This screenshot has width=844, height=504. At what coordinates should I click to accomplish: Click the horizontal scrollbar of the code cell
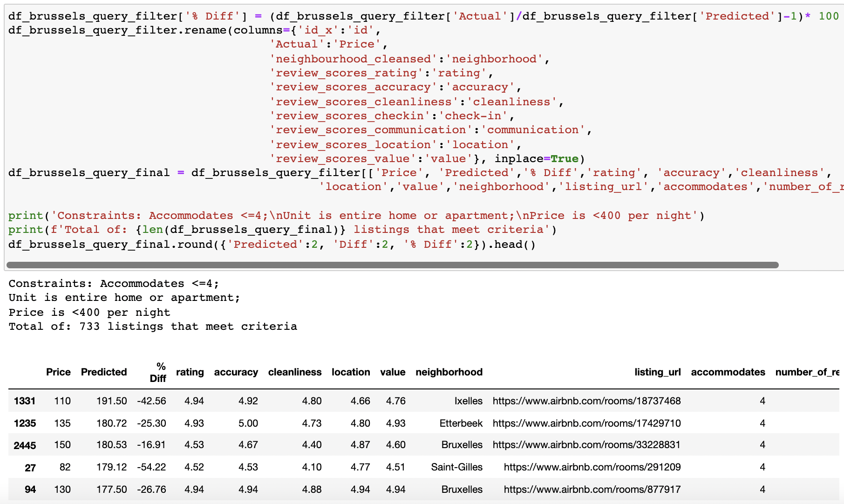click(393, 265)
